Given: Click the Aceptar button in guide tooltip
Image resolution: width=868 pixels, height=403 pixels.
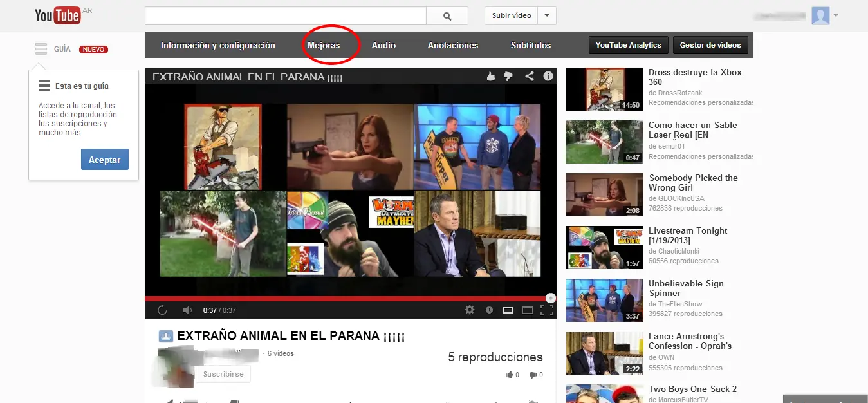Looking at the screenshot, I should pos(105,160).
